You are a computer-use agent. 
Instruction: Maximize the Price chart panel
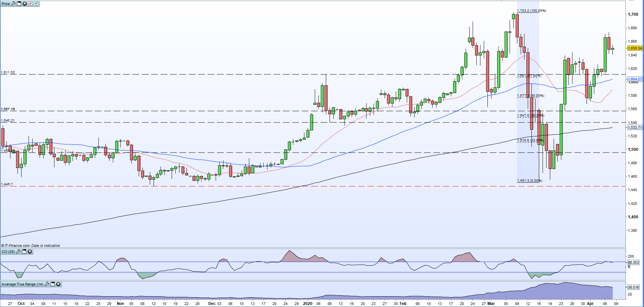[19, 3]
